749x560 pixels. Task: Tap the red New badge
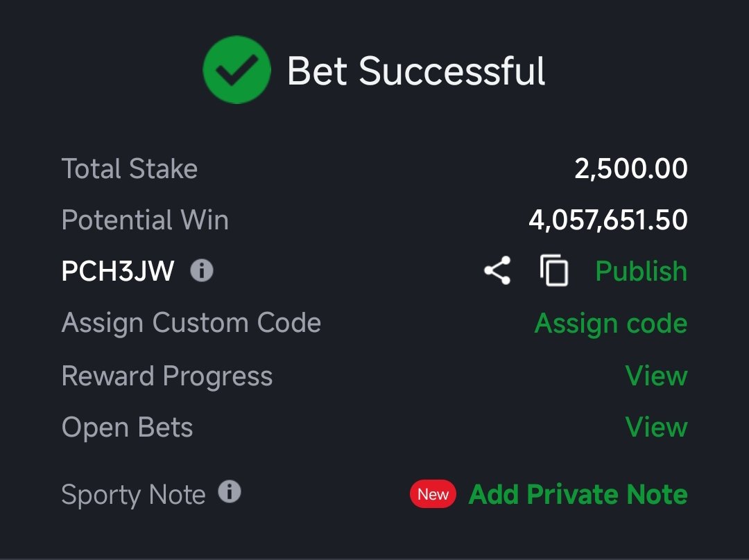[433, 494]
